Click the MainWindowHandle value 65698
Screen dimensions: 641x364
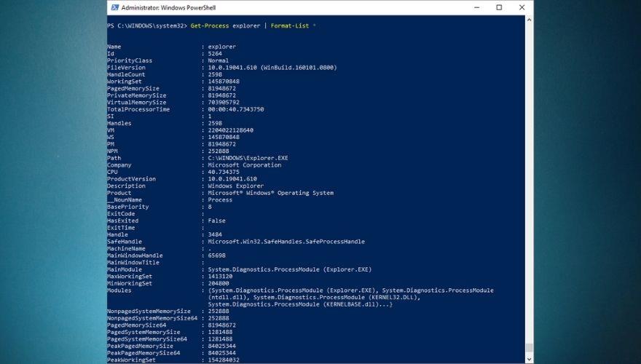coord(216,256)
